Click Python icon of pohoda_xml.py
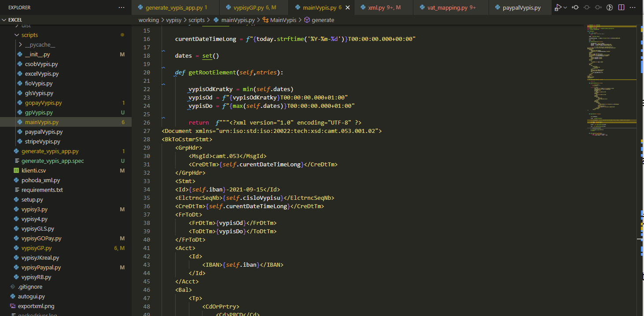644x316 pixels. pos(16,180)
